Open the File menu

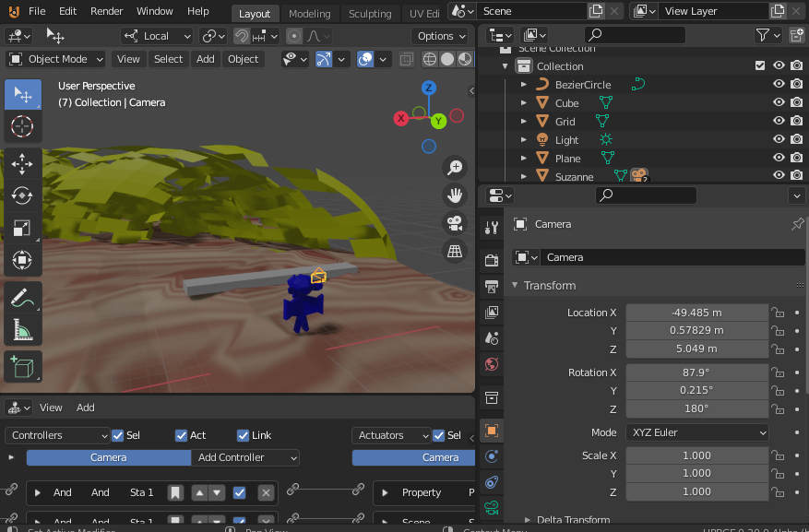coord(37,11)
